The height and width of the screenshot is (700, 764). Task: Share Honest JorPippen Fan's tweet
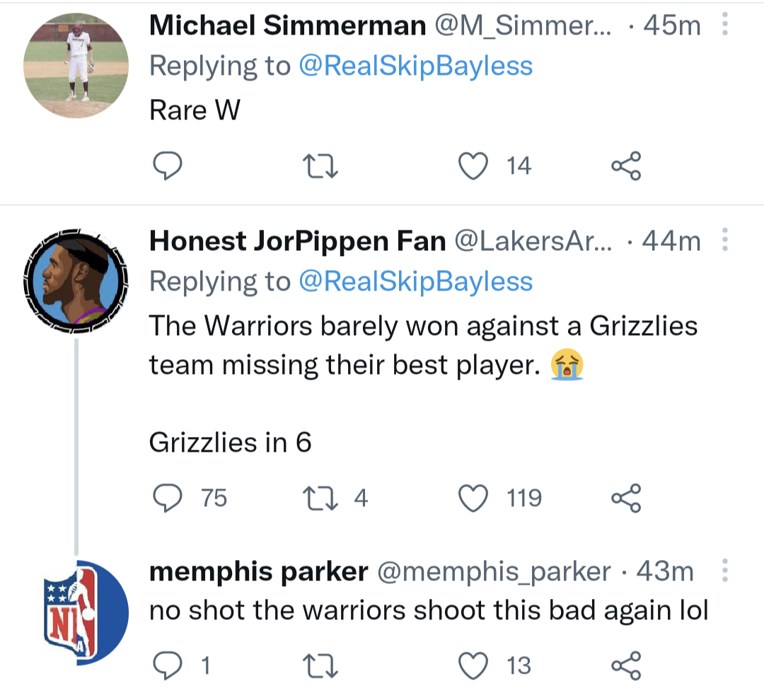pos(625,498)
